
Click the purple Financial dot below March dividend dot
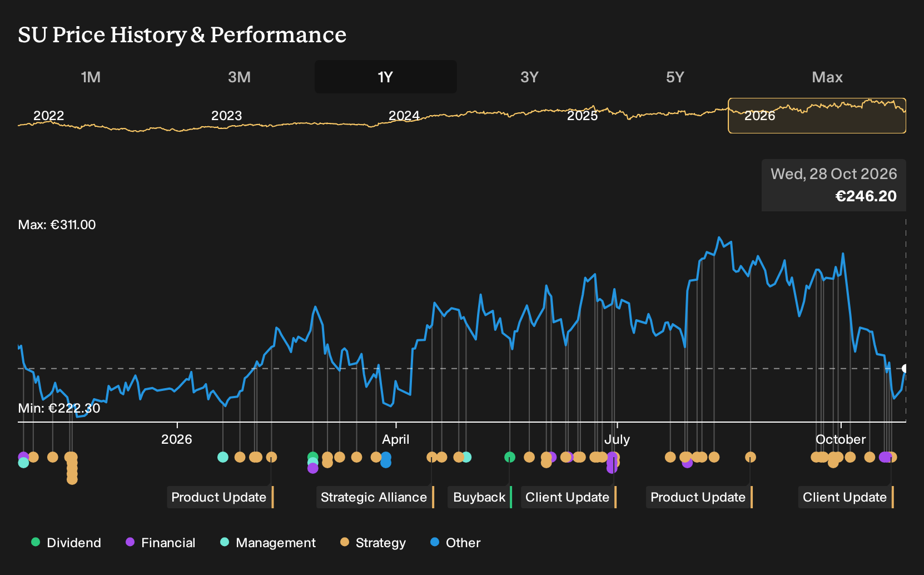pyautogui.click(x=313, y=468)
